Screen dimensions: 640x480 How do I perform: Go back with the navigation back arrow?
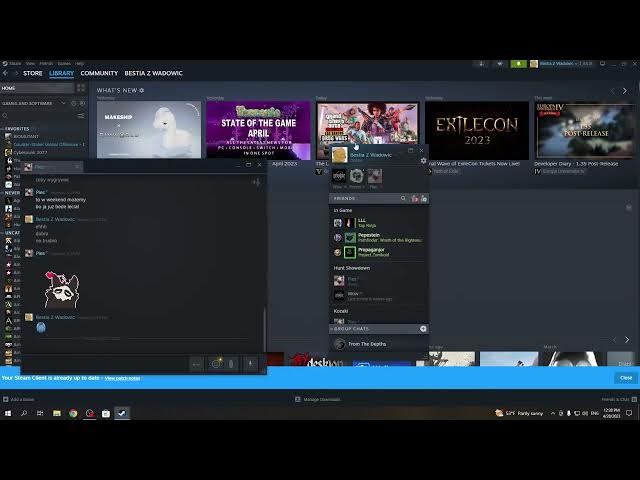[x=5, y=73]
